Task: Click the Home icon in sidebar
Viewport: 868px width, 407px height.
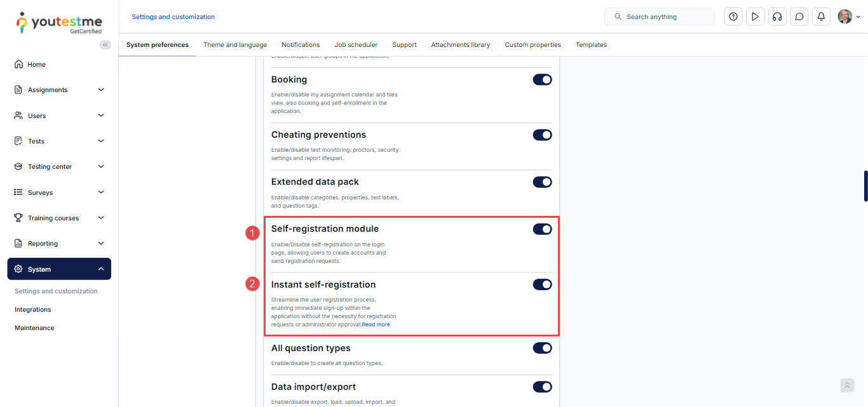Action: (18, 64)
